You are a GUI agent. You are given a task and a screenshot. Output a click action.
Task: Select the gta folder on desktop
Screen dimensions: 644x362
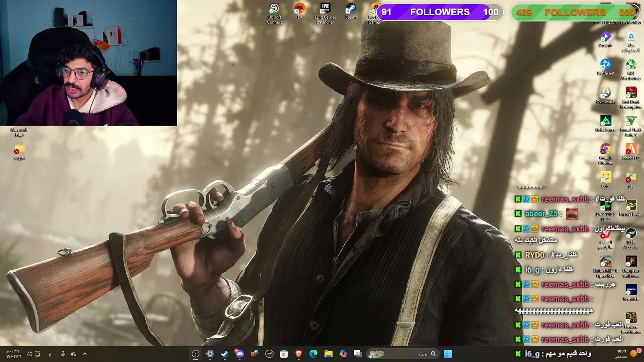[631, 180]
